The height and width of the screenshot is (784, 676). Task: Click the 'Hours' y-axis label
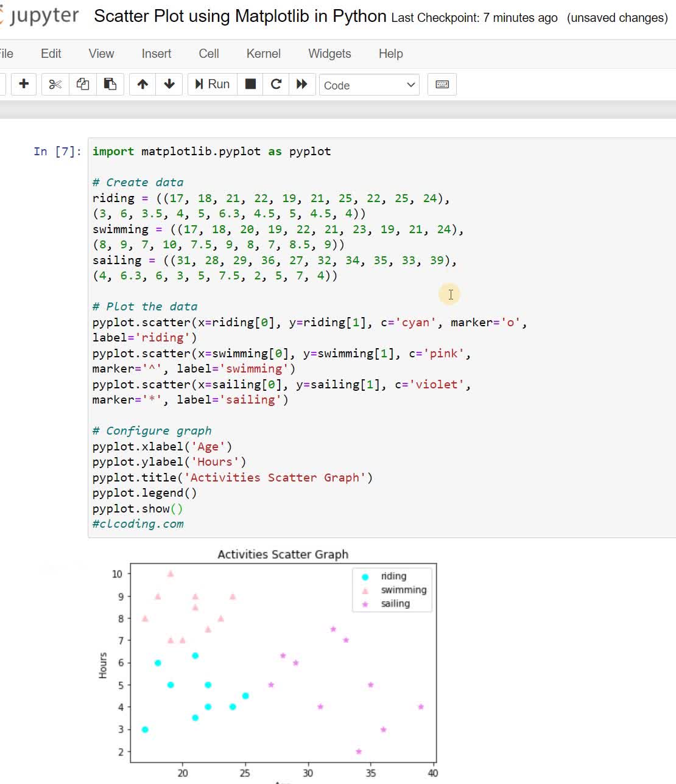[103, 665]
